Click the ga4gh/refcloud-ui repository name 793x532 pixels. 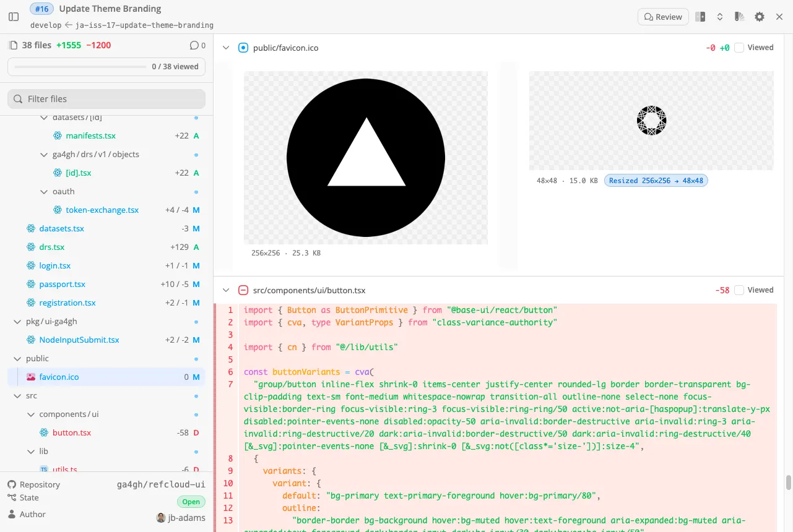coord(161,484)
